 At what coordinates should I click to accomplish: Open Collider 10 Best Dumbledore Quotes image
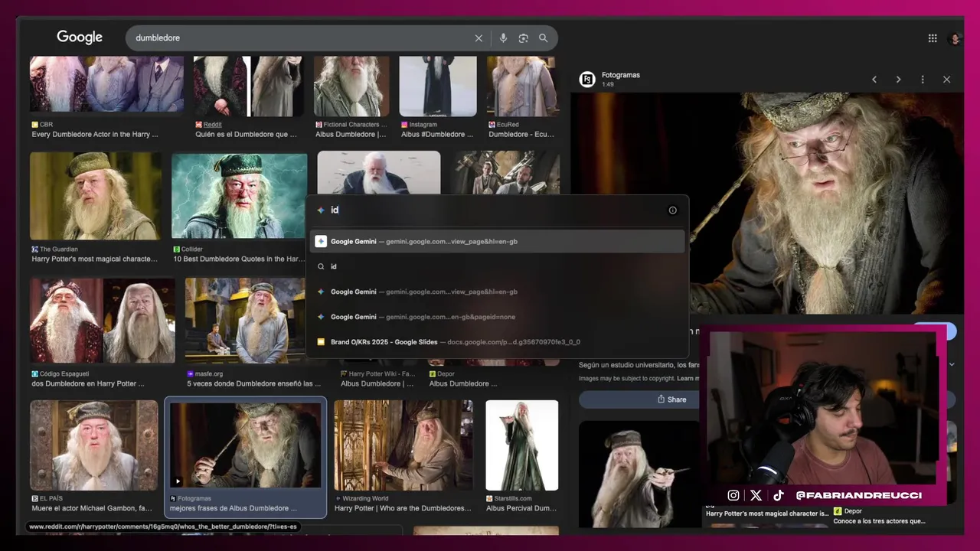click(240, 196)
